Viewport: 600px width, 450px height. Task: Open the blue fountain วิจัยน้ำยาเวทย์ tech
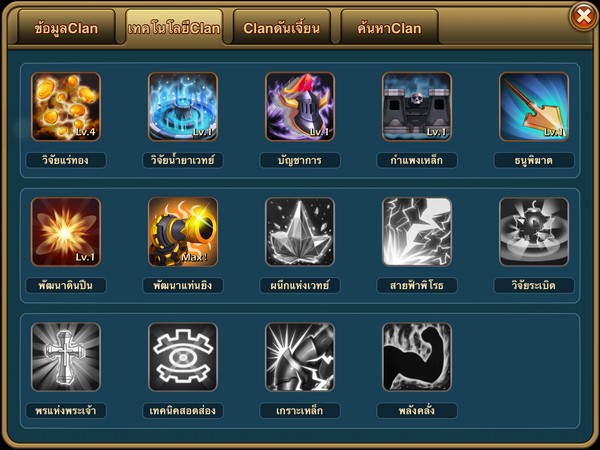(x=183, y=106)
